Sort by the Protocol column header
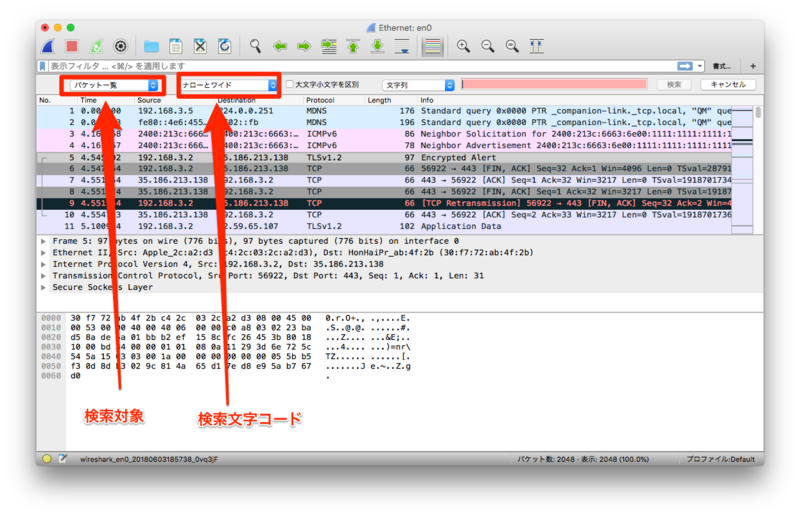 pos(320,100)
